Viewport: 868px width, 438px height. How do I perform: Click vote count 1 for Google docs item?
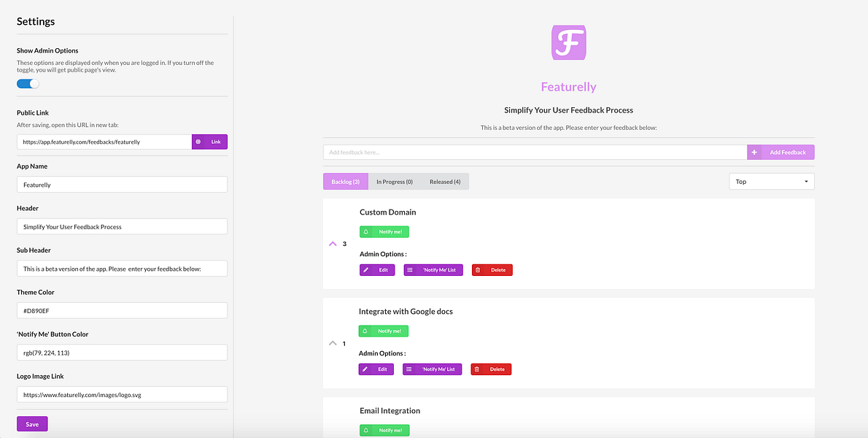coord(344,343)
